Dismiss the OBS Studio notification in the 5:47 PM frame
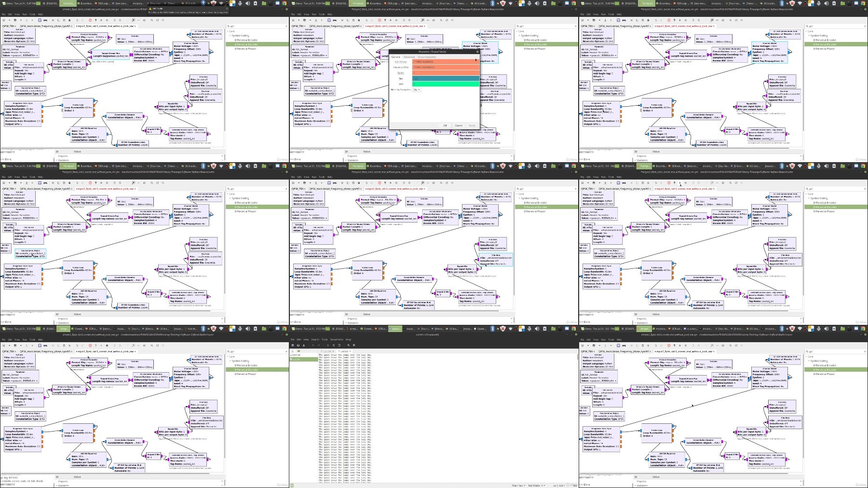 [227, 8]
